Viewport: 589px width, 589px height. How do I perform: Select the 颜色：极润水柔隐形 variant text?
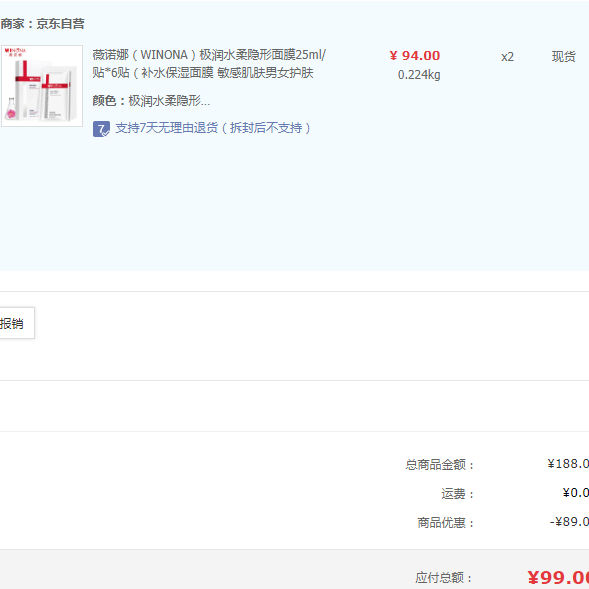pos(151,101)
